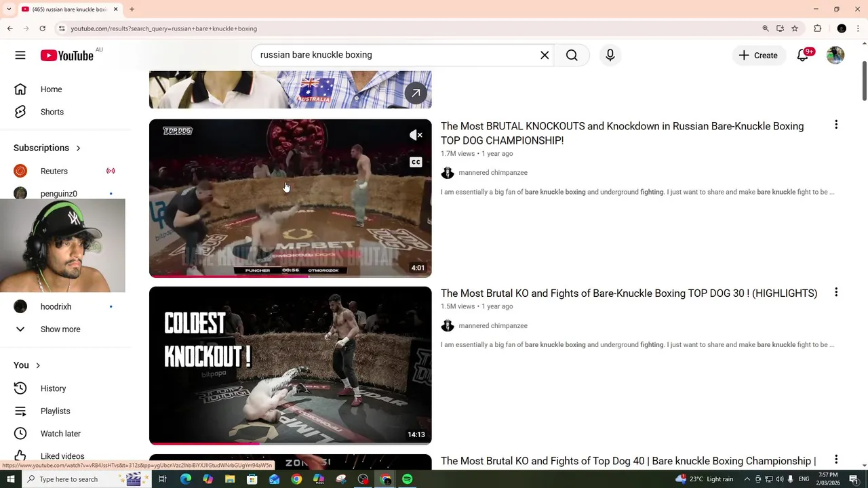The width and height of the screenshot is (868, 488).
Task: Click the arrow icon on the Australia thumbnail
Action: pyautogui.click(x=416, y=93)
